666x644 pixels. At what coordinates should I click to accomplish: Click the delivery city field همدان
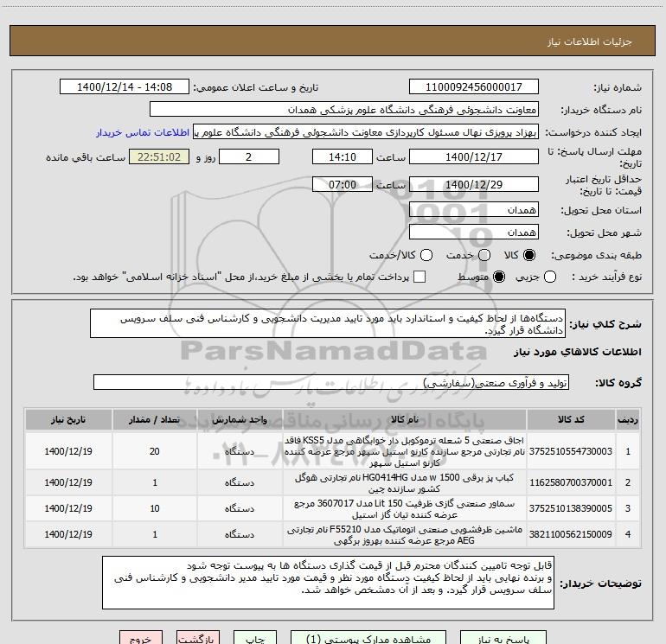coord(474,233)
